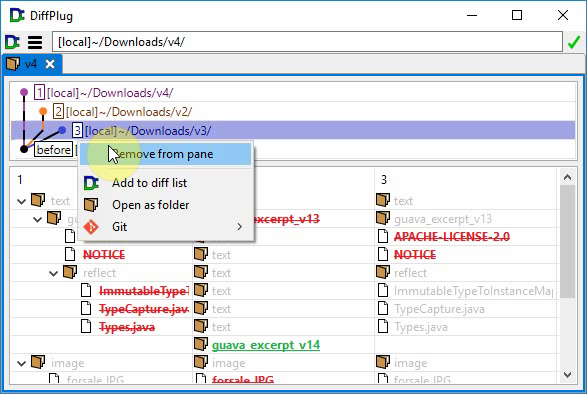Screen dimensions: 587x394
Task: Click the black base node dot
Action: click(24, 149)
